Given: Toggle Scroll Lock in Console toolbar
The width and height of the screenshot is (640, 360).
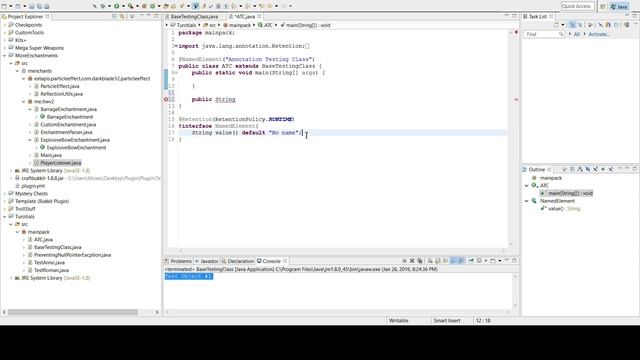Looking at the screenshot, I should coord(438,260).
